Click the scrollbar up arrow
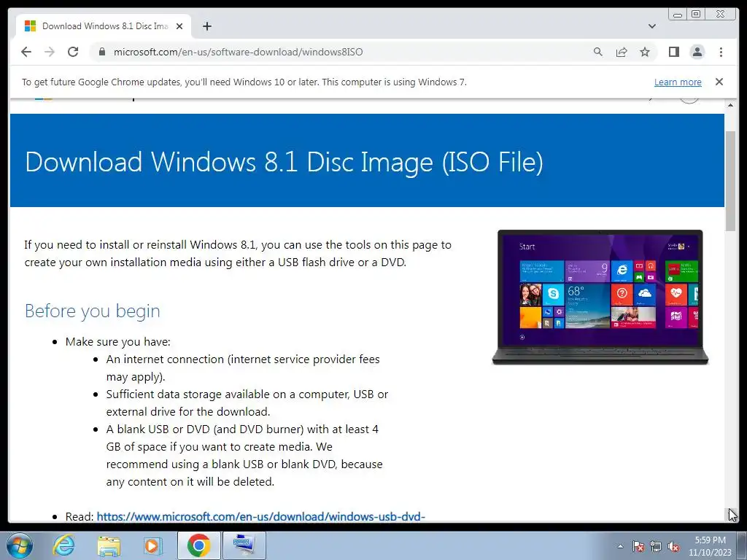Screen dimensions: 747x560 pos(731,104)
